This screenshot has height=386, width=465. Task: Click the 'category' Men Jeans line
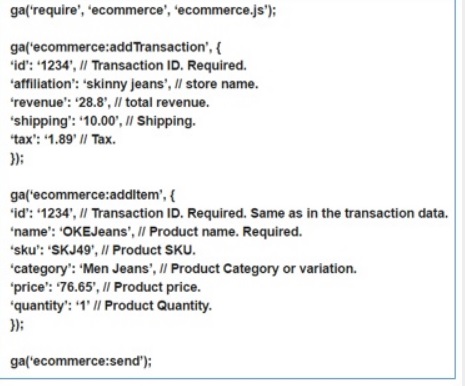184,269
